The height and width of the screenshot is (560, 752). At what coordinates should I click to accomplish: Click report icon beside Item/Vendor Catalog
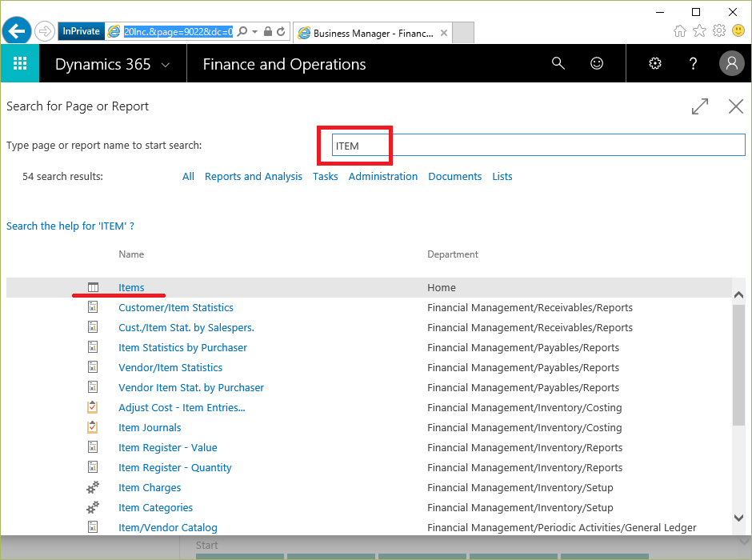[93, 526]
